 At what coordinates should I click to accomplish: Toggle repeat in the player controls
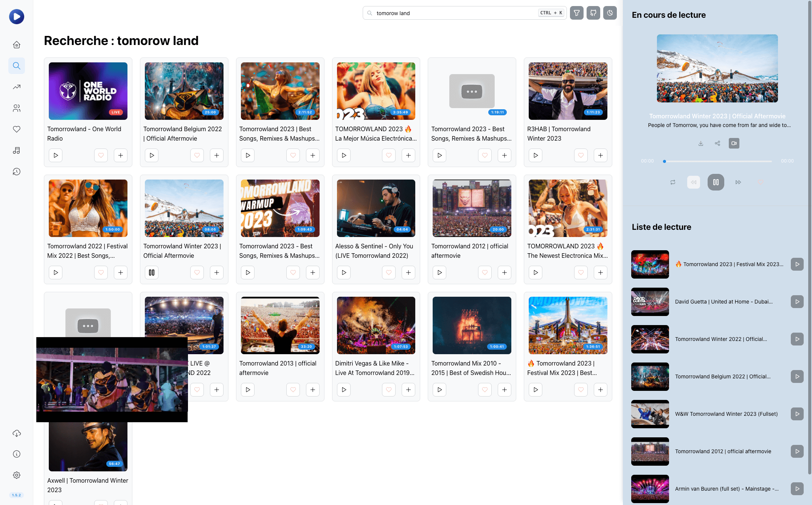click(x=672, y=182)
